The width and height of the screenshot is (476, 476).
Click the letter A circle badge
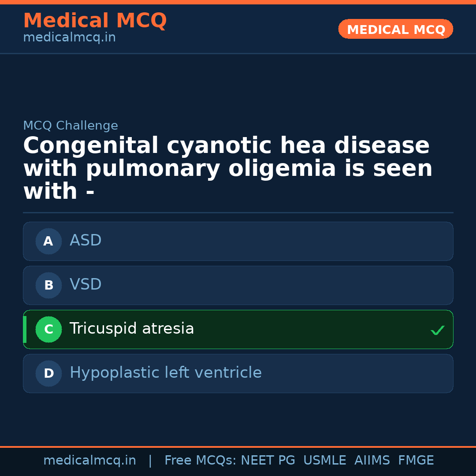tap(48, 241)
